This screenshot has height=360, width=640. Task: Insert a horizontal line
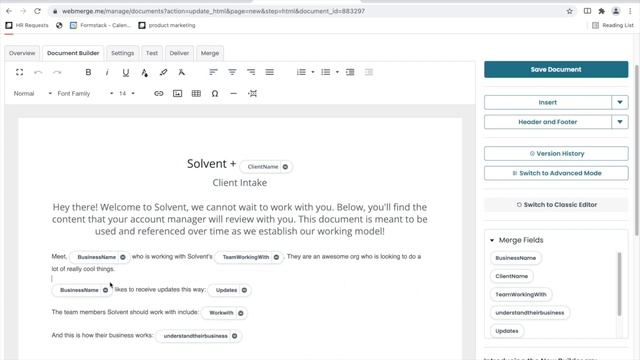233,93
